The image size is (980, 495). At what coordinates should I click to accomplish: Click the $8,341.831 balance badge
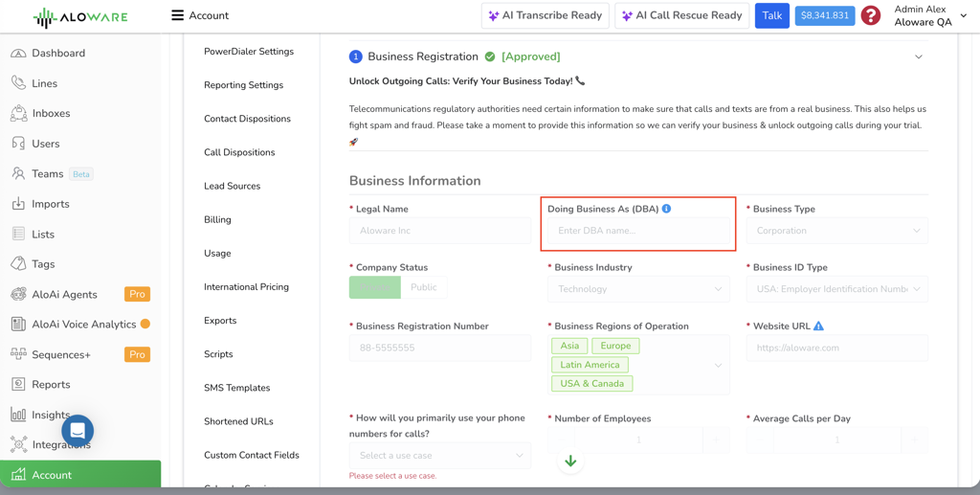coord(825,15)
